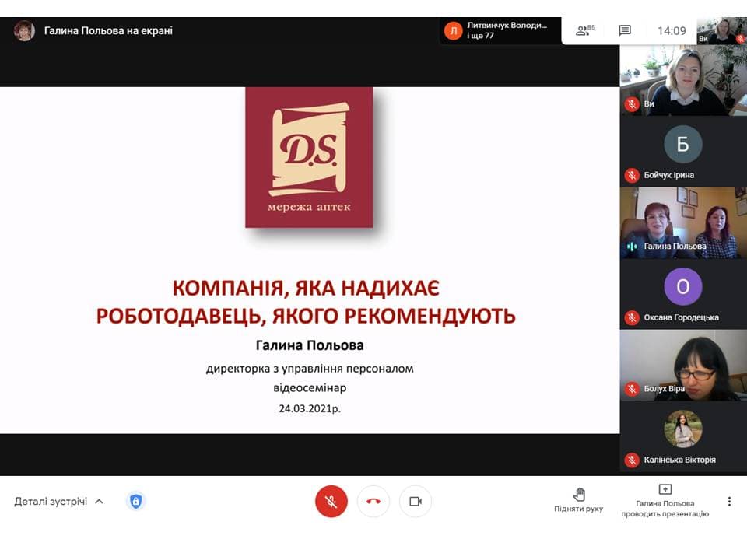The width and height of the screenshot is (747, 560).
Task: Click the muted mic icon on Ви tile
Action: click(632, 104)
